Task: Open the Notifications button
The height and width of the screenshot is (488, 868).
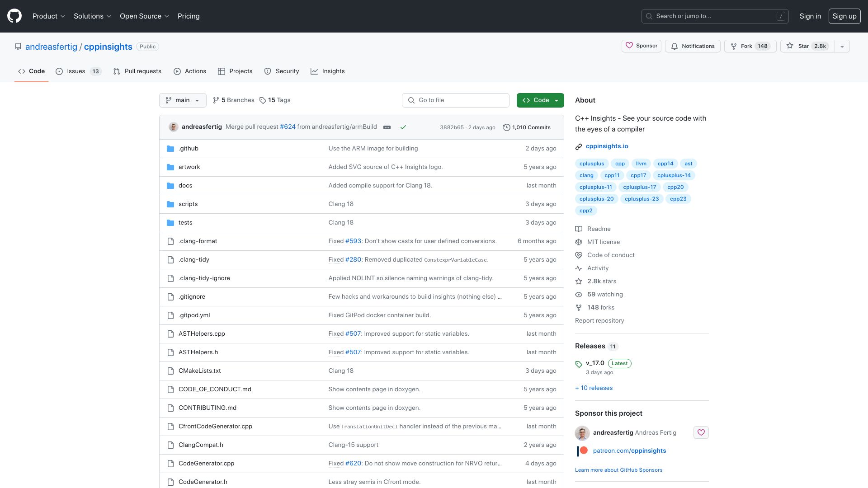Action: coord(693,46)
